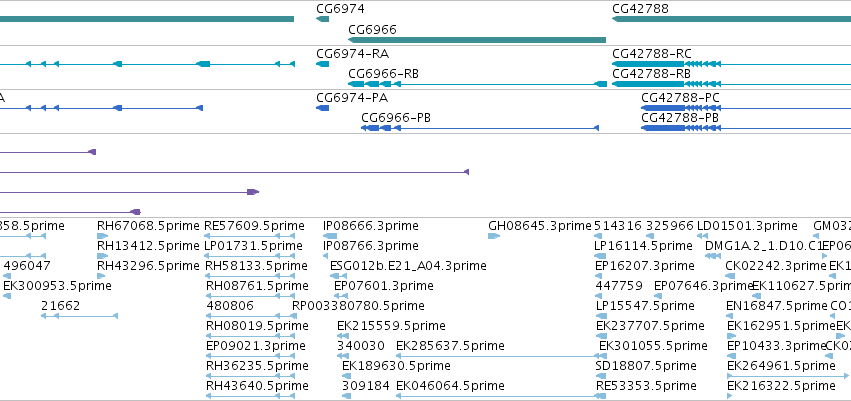The height and width of the screenshot is (401, 851).
Task: Click feature labeled 325966
Action: [x=670, y=226]
